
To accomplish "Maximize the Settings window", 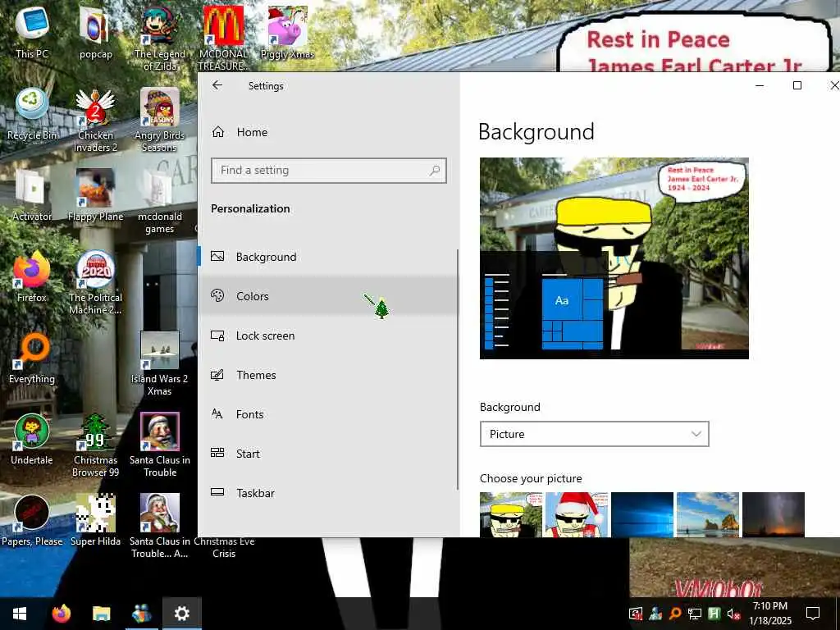I will pos(797,85).
